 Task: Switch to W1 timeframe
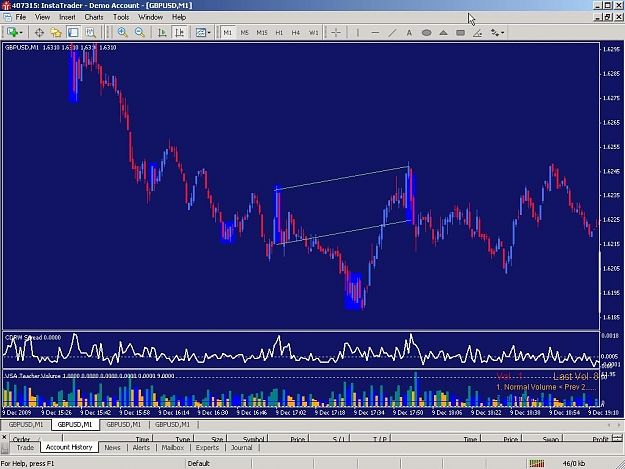click(314, 33)
